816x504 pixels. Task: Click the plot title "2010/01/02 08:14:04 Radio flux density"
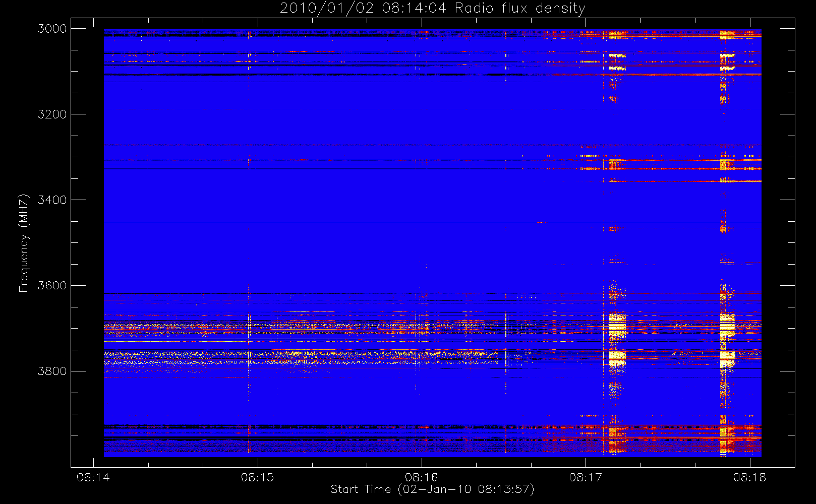click(433, 9)
